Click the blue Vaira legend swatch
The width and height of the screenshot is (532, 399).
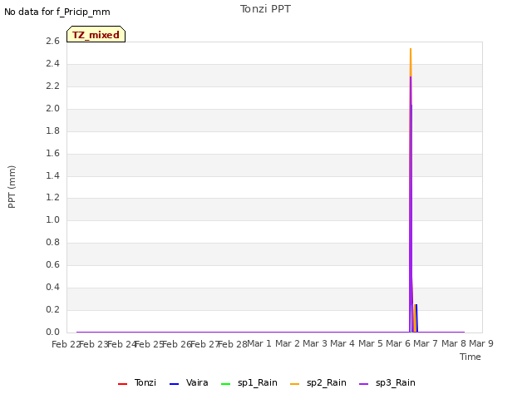pyautogui.click(x=174, y=384)
